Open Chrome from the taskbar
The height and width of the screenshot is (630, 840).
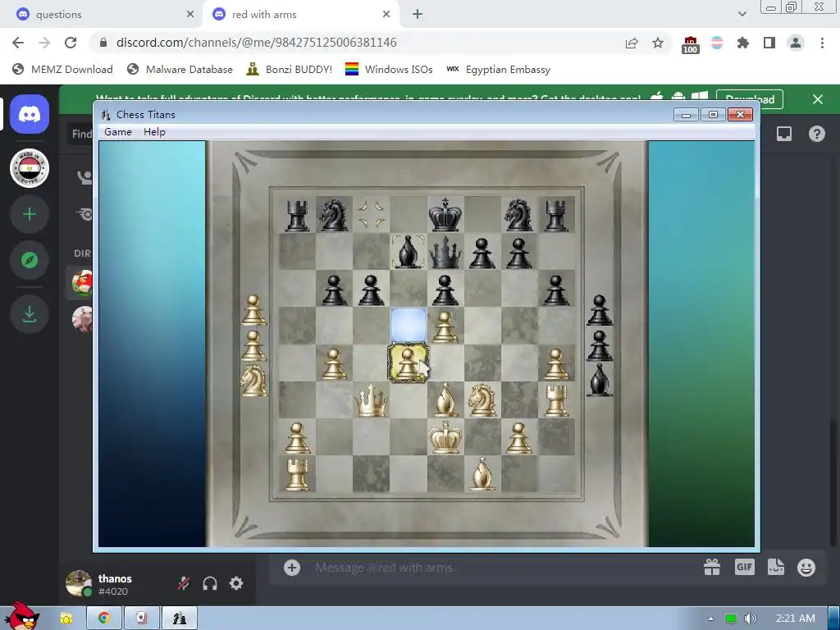[104, 619]
